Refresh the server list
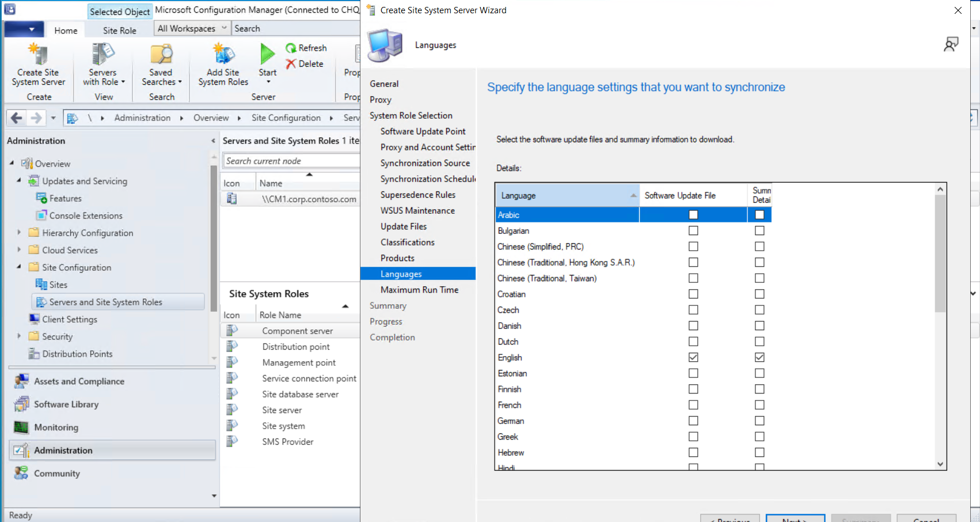This screenshot has height=522, width=980. pos(306,48)
